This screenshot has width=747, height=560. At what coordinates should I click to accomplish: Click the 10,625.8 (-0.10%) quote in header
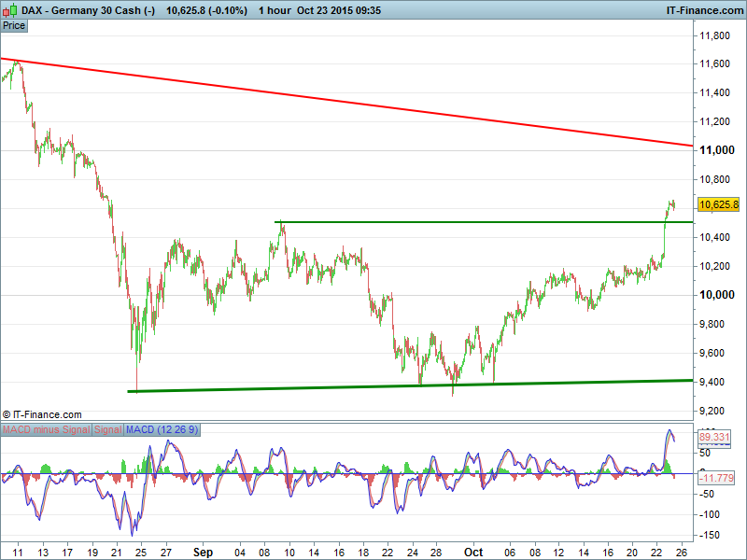(x=206, y=9)
